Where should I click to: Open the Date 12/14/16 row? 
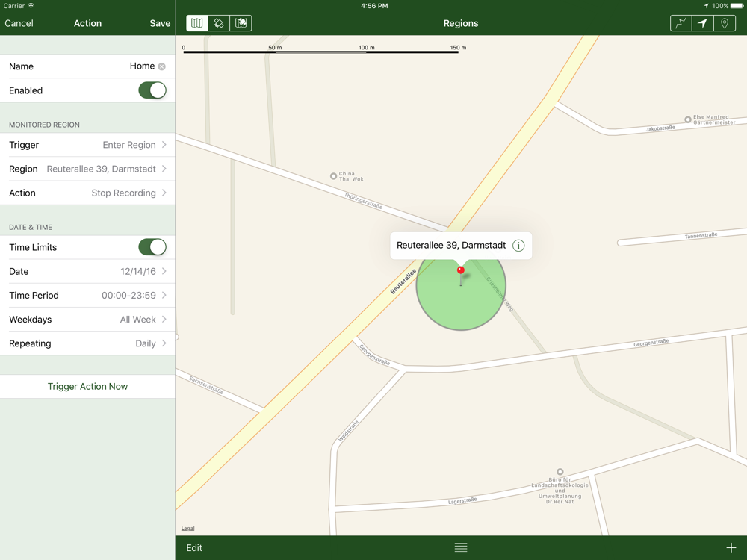click(87, 272)
